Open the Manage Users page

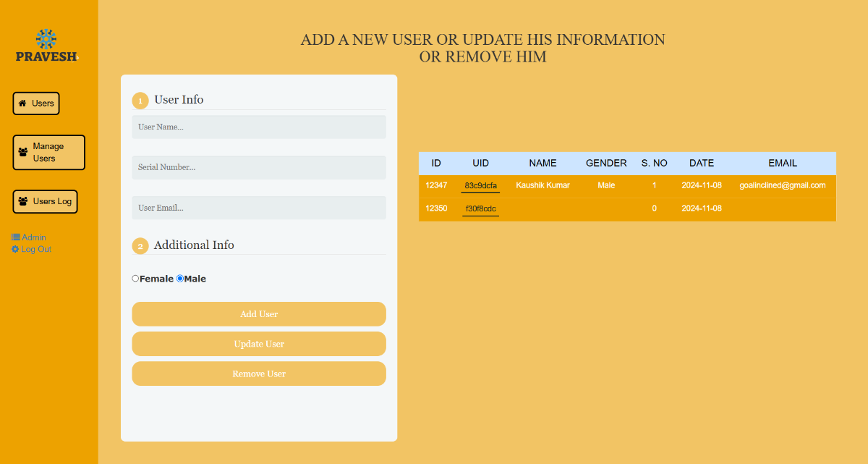pos(48,153)
